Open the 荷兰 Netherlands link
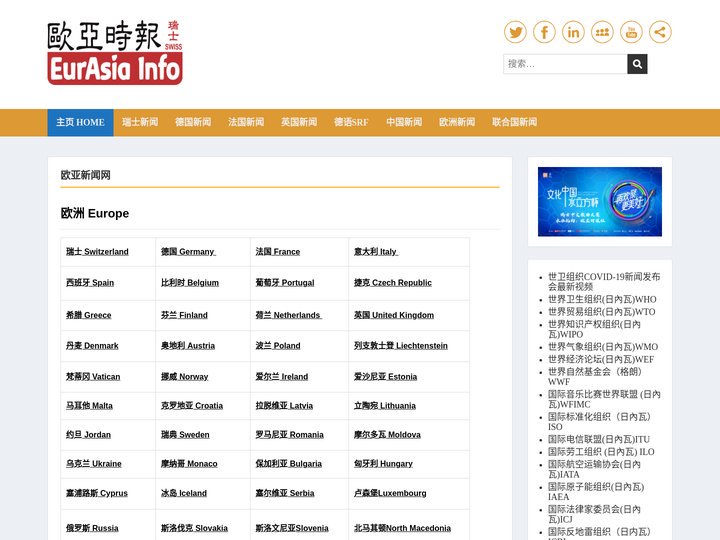This screenshot has height=540, width=720. tap(289, 315)
